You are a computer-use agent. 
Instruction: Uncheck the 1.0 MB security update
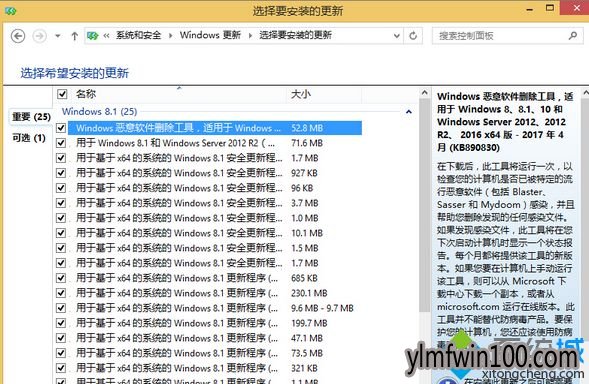tap(61, 218)
